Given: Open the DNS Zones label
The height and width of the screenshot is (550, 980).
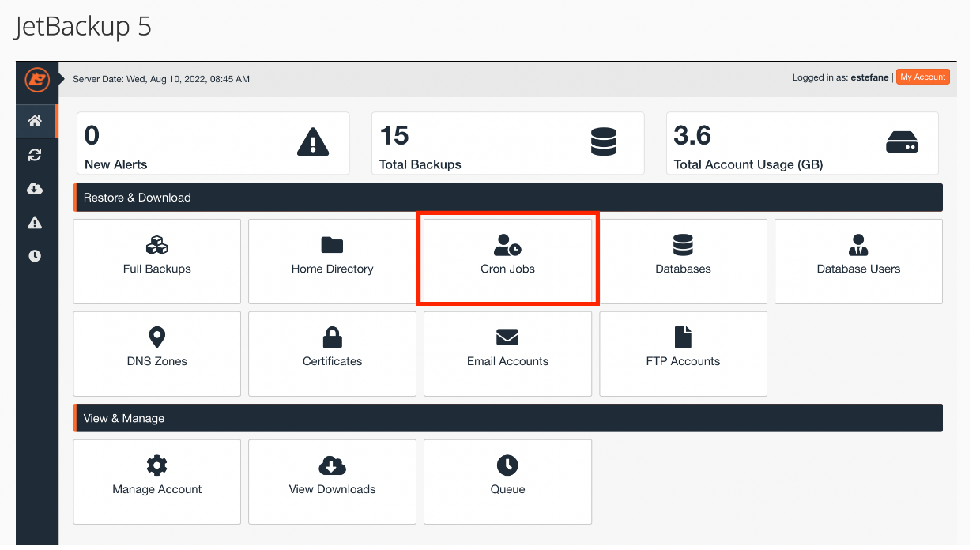Looking at the screenshot, I should click(157, 361).
